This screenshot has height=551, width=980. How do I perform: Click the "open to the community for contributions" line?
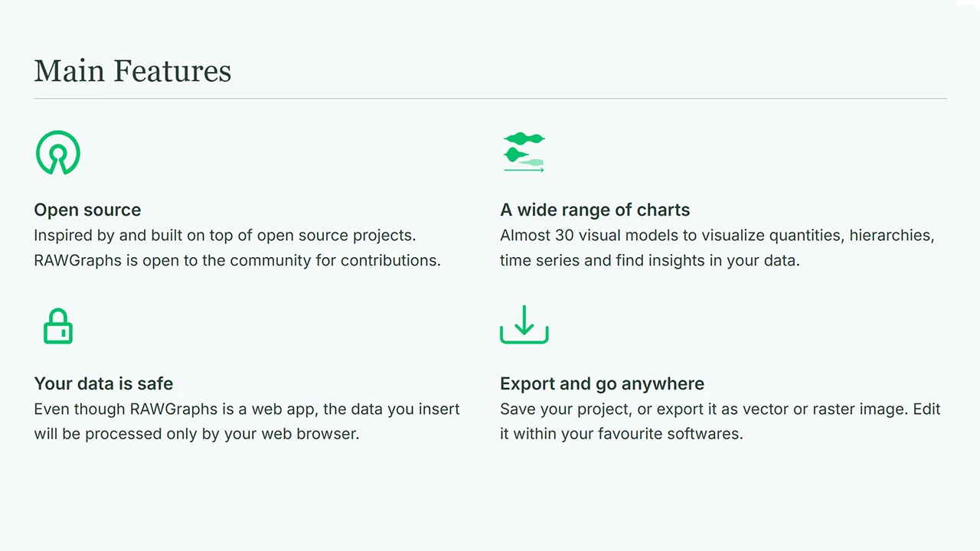pos(237,260)
